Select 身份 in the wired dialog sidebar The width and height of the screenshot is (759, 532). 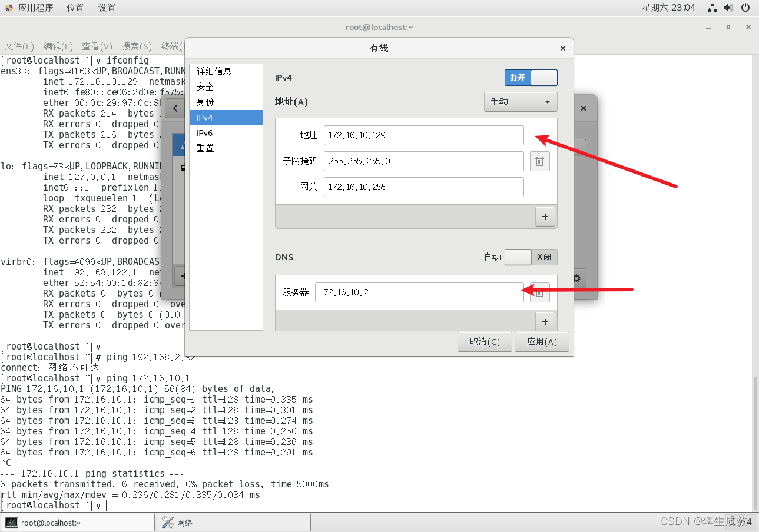pyautogui.click(x=226, y=102)
